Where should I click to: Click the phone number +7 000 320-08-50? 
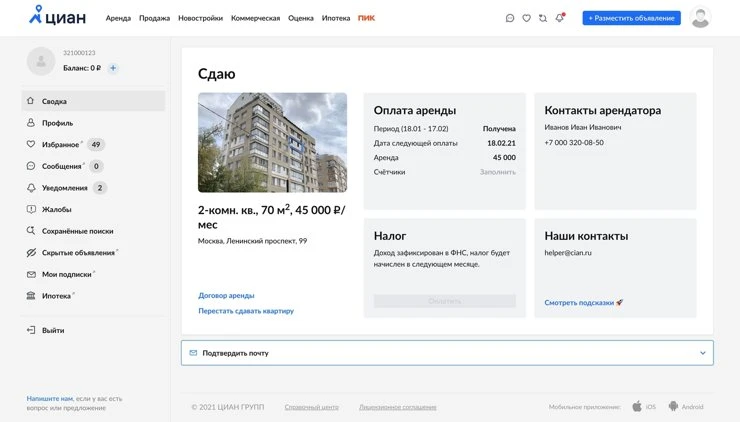(x=574, y=143)
